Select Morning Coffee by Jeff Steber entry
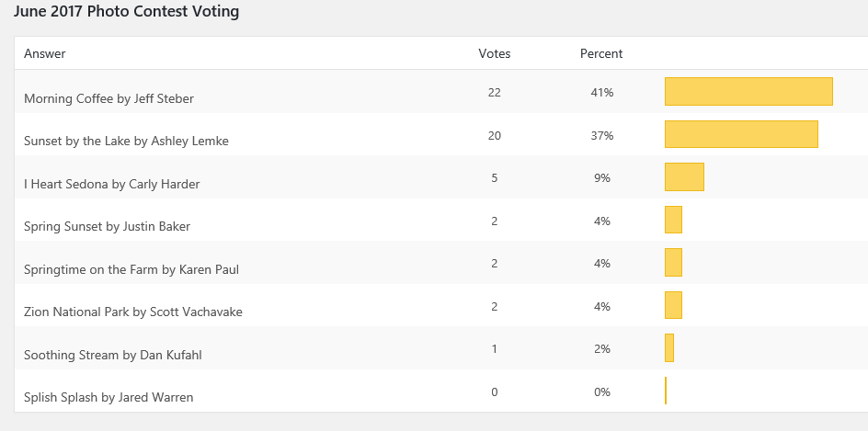This screenshot has height=431, width=868. [108, 98]
